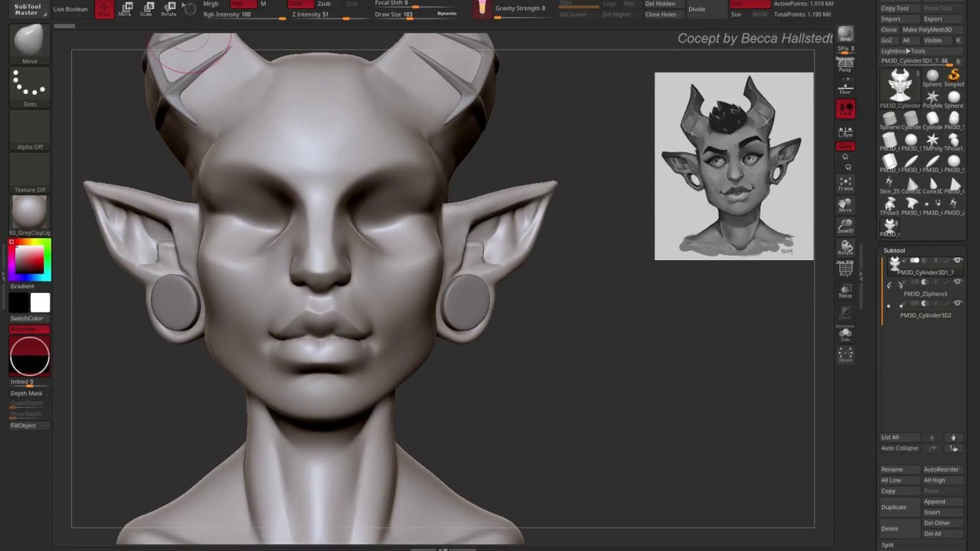Toggle visibility of PM3D_Cylinder3D1_7 subtool
The image size is (980, 551).
pos(958,261)
